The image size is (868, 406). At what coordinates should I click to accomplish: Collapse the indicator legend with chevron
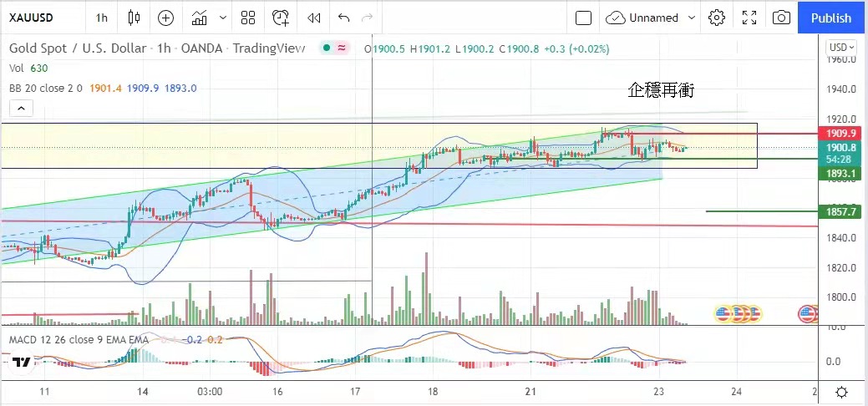[x=21, y=108]
